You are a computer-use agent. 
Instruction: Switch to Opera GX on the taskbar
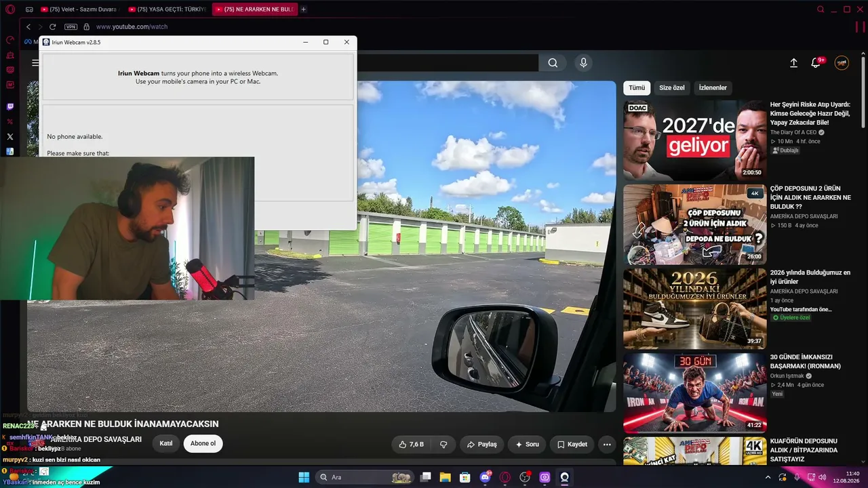click(505, 477)
